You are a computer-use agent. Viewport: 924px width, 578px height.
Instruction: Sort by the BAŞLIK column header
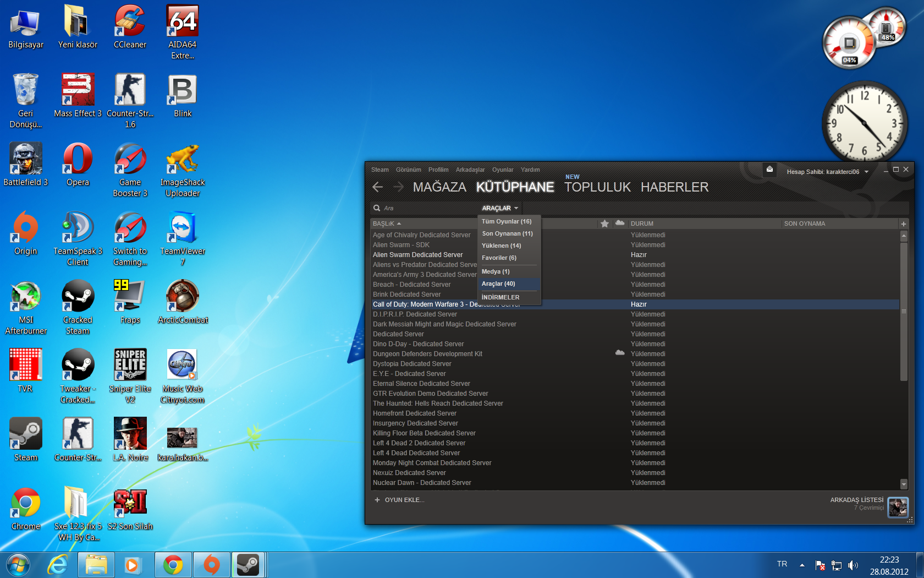(387, 223)
